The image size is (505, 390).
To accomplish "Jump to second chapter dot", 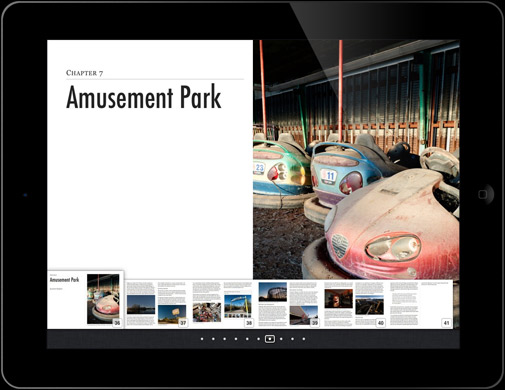I will tap(213, 339).
